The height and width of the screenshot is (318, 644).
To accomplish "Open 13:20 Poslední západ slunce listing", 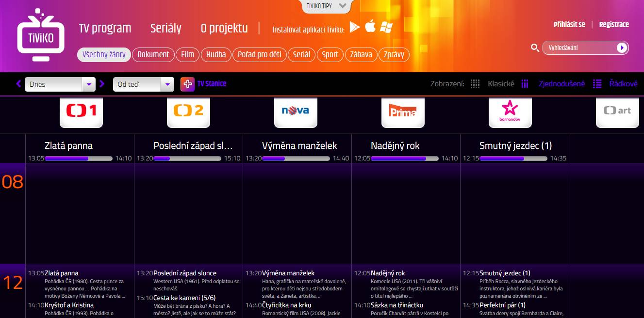I will (x=185, y=273).
